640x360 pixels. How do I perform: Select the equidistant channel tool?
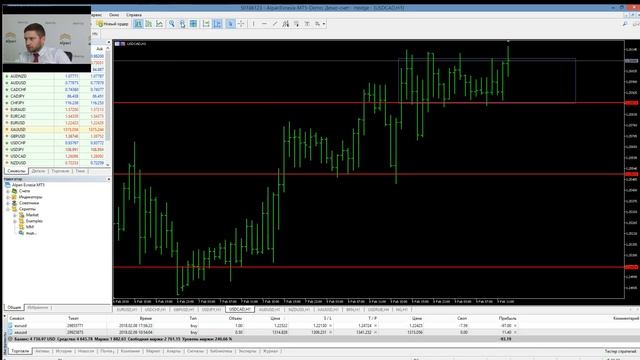(286, 24)
